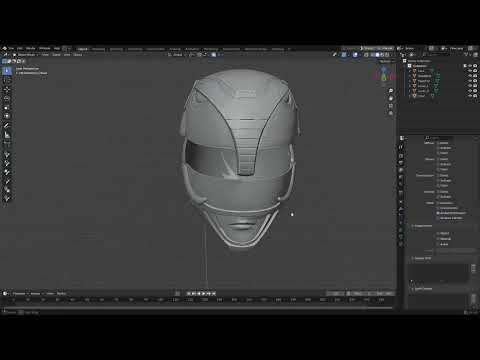Click the camera view gizmo button
This screenshot has width=480, height=360.
click(391, 106)
